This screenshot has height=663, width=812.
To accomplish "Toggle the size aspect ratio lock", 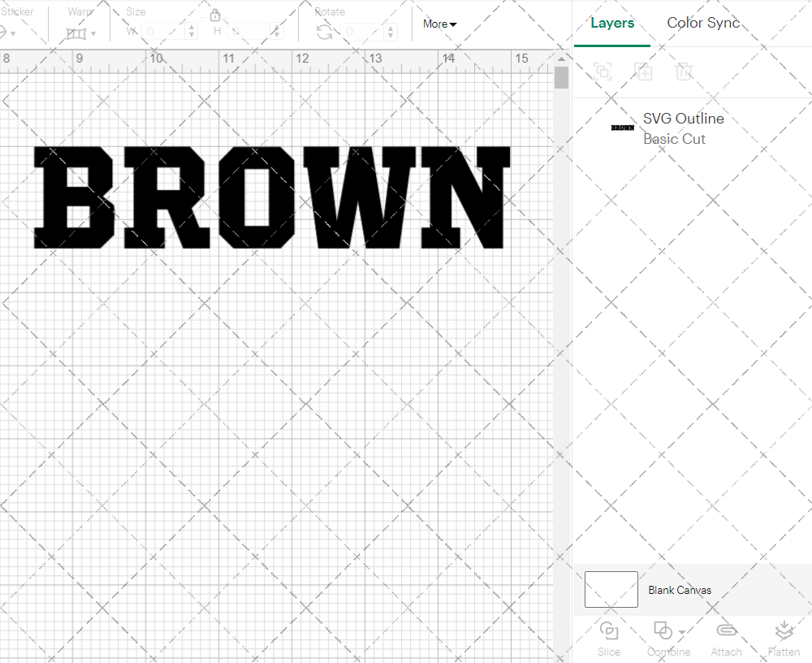I will (x=215, y=15).
